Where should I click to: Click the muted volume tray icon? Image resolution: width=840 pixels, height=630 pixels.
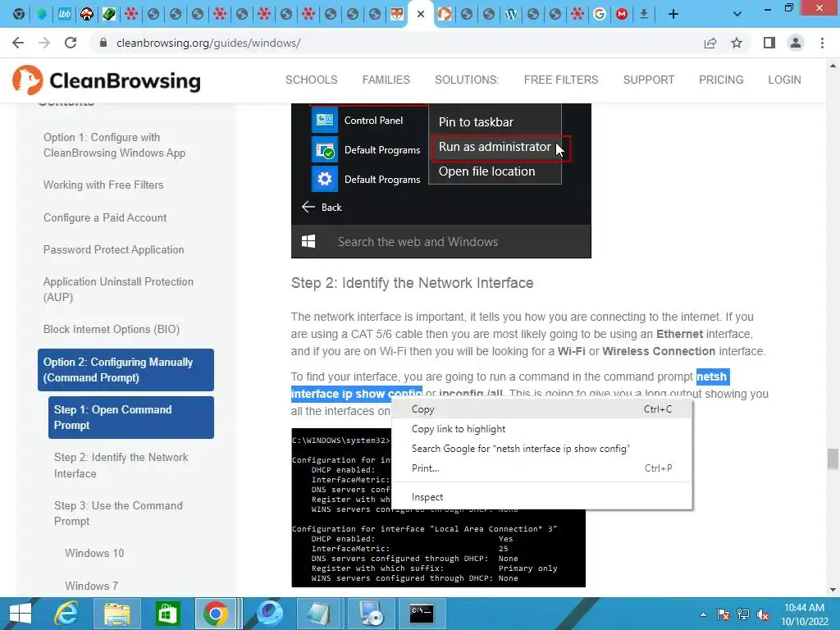[763, 614]
